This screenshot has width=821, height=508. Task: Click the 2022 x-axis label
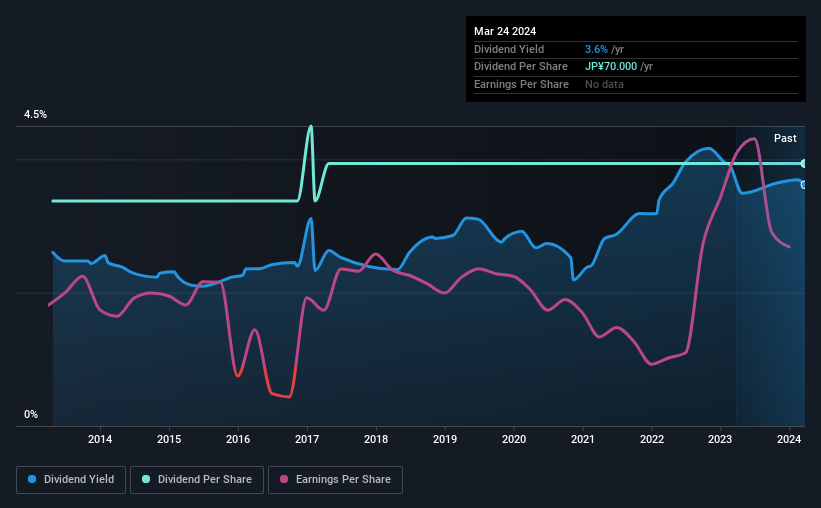pyautogui.click(x=652, y=439)
